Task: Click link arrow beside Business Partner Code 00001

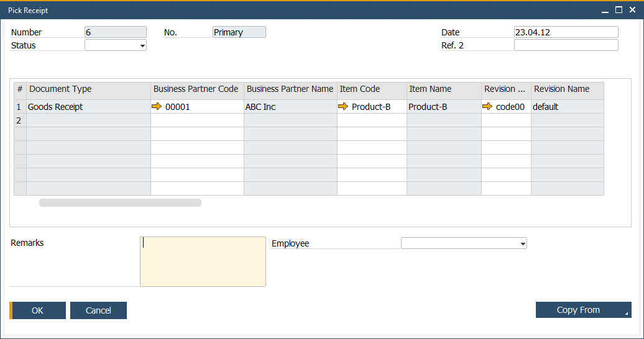Action: [x=157, y=107]
